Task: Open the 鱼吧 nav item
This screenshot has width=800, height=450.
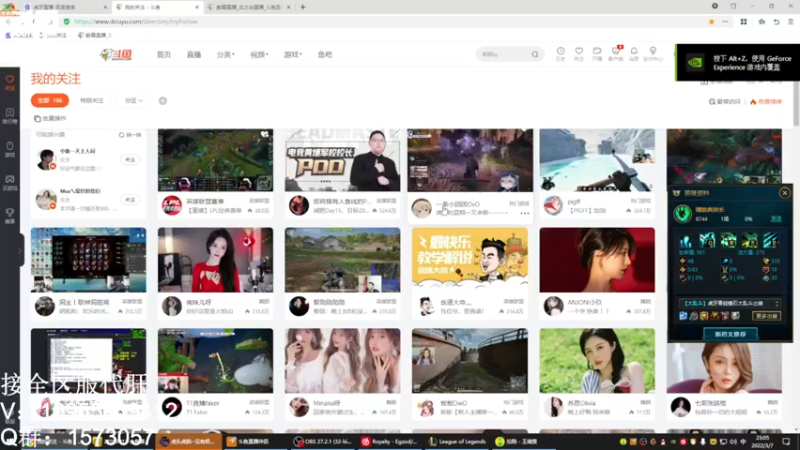Action: tap(325, 55)
